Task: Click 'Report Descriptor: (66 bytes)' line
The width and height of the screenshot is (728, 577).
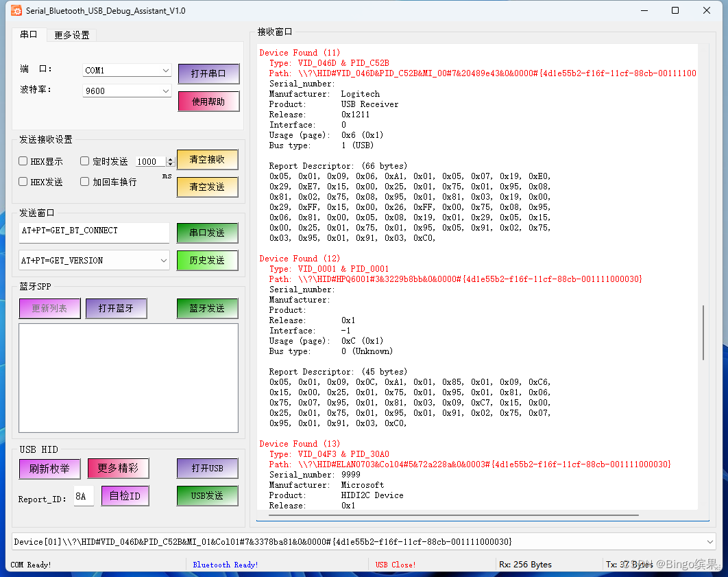Action: coord(339,166)
